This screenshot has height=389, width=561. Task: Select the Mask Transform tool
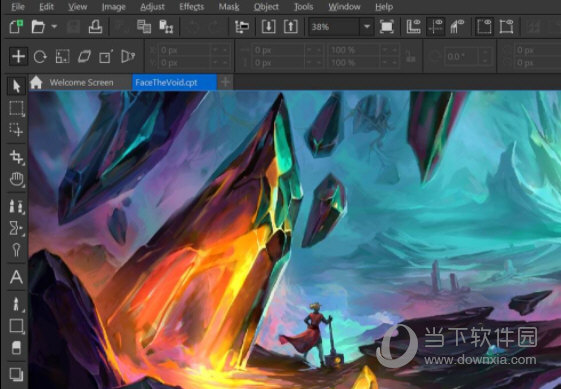pos(16,130)
